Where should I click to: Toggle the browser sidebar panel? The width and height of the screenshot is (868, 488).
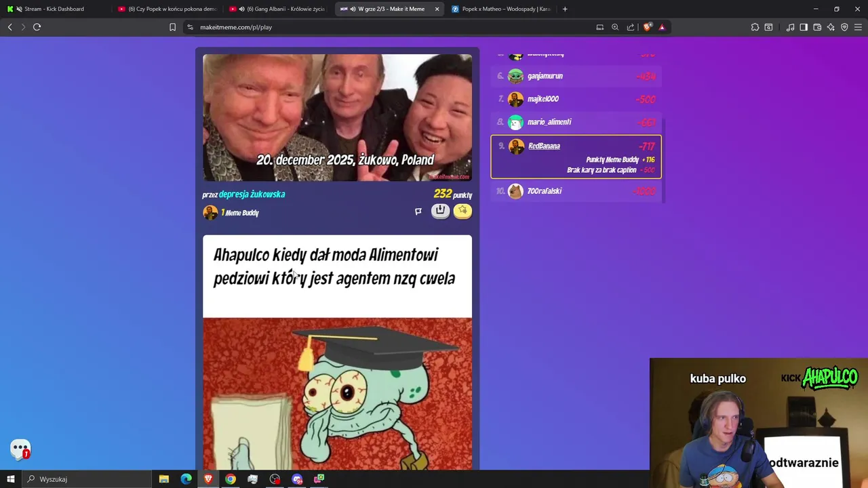pos(804,27)
